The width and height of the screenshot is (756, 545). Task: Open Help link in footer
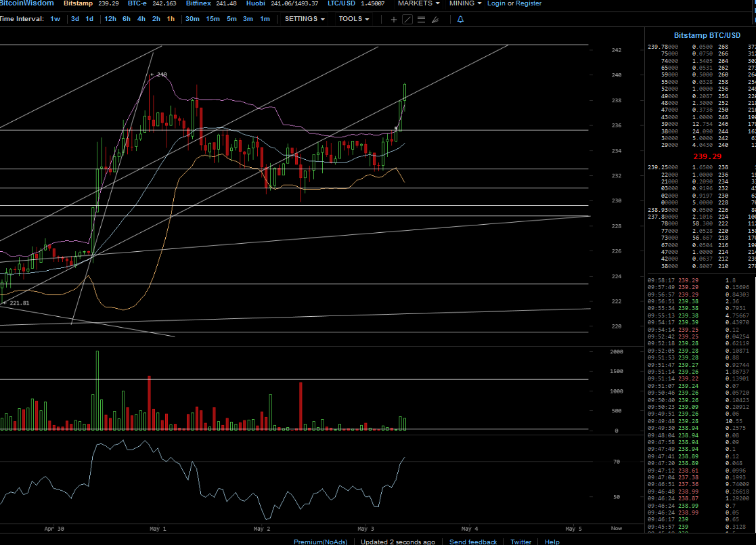pos(552,542)
